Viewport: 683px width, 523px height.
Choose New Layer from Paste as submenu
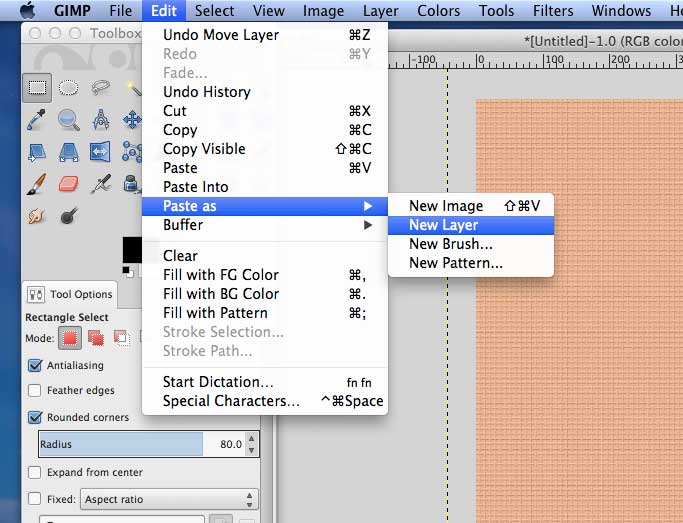coord(471,225)
